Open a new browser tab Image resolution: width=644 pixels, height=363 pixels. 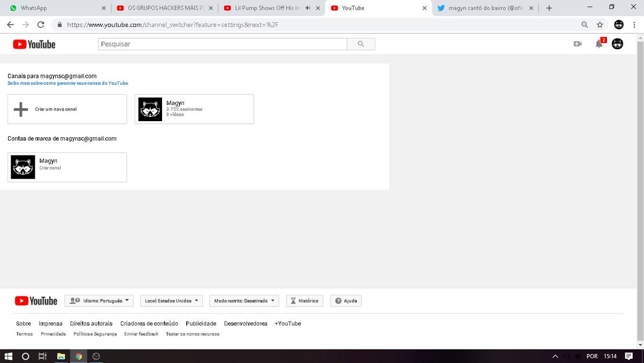(x=549, y=8)
